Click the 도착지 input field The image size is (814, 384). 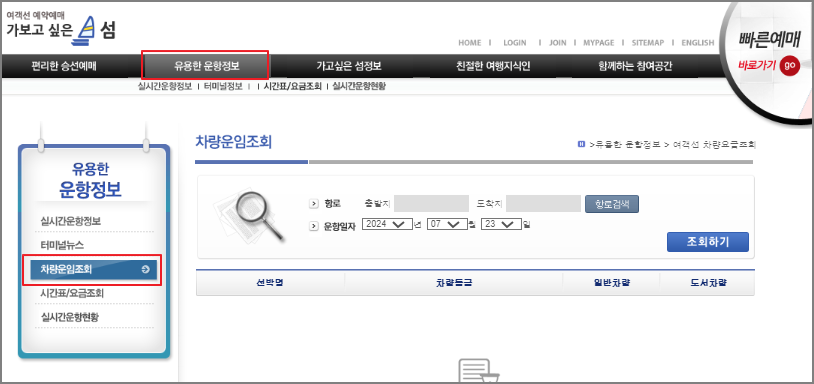544,203
